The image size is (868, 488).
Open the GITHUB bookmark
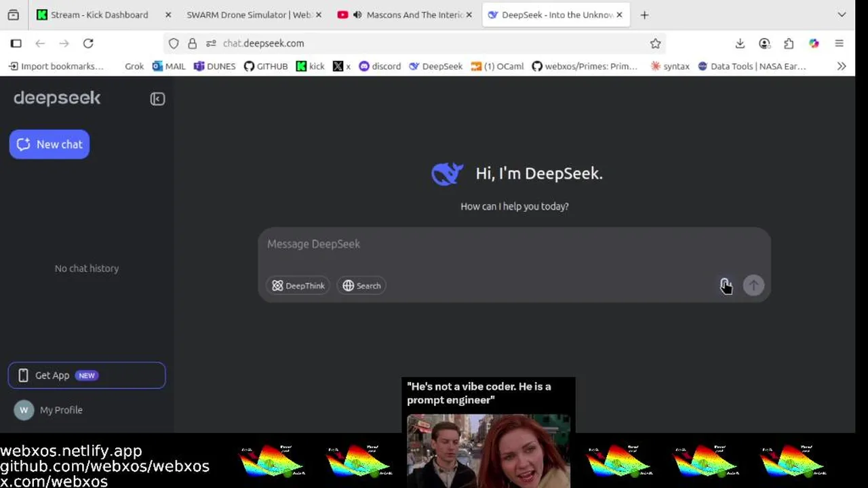tap(266, 66)
